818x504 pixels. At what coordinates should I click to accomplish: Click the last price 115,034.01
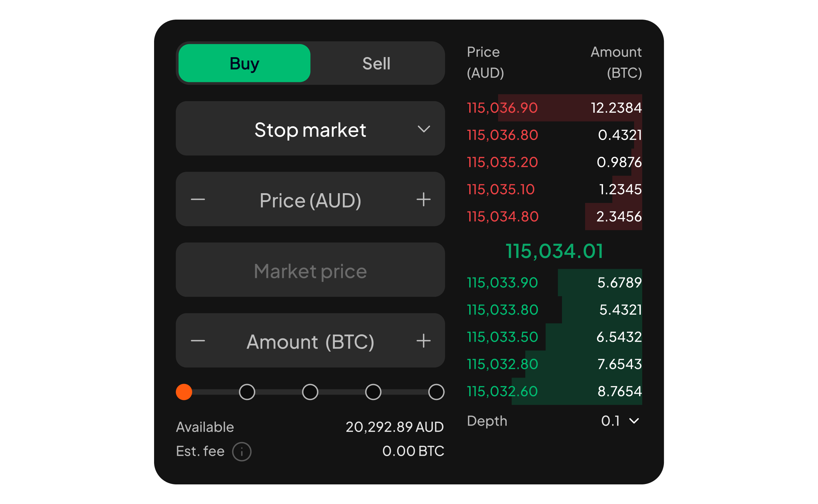(x=554, y=251)
